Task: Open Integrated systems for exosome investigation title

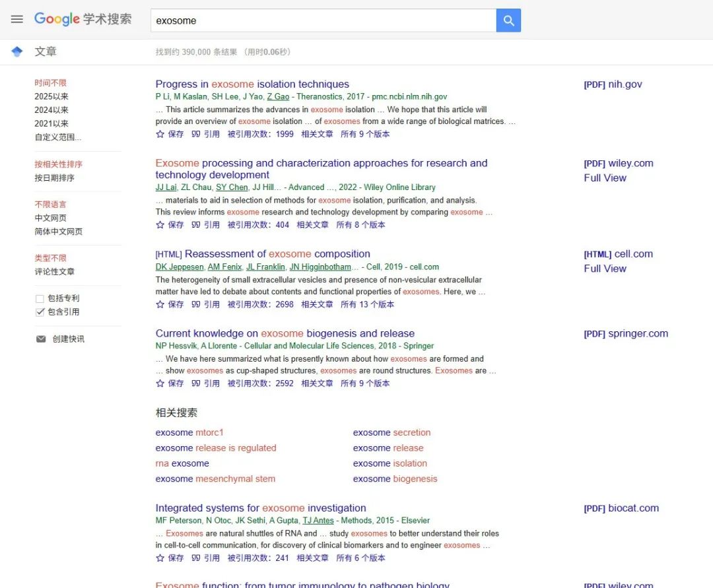Action: (x=261, y=508)
